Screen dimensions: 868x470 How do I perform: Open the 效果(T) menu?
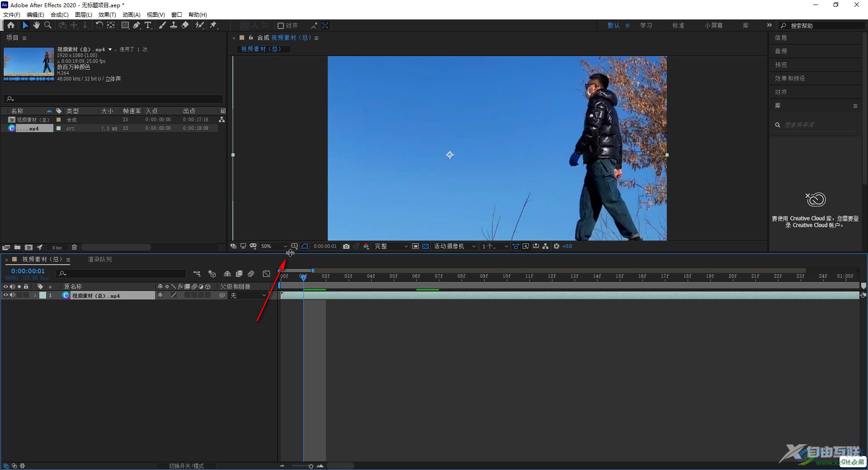pos(107,14)
